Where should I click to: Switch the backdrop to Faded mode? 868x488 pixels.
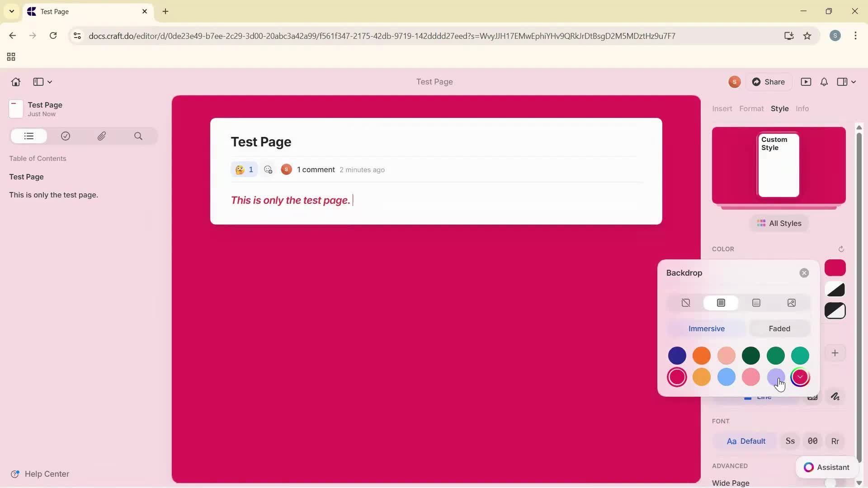point(779,328)
